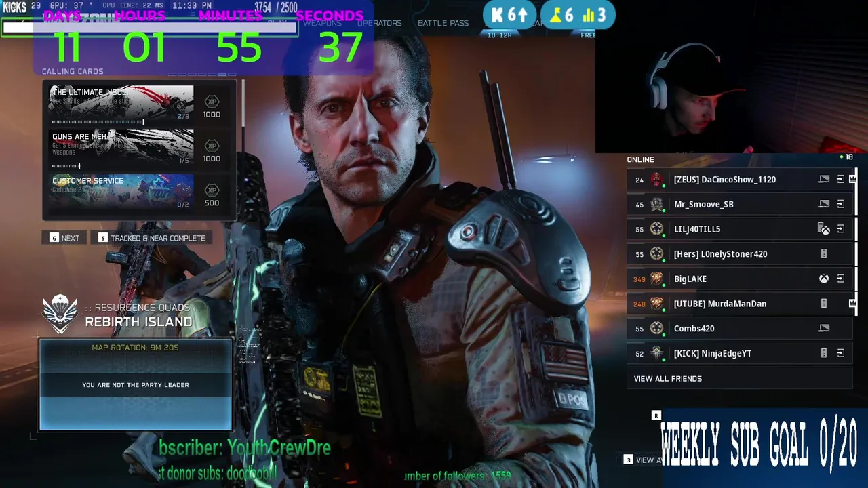
Task: Click L0nelyStoner420's console platform icon
Action: point(824,254)
